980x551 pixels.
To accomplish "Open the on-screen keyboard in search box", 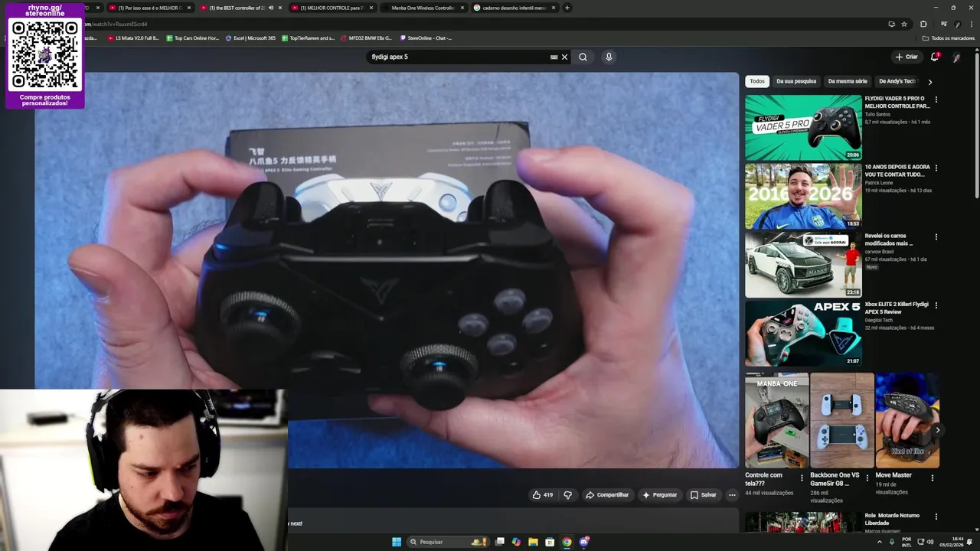I will [554, 57].
